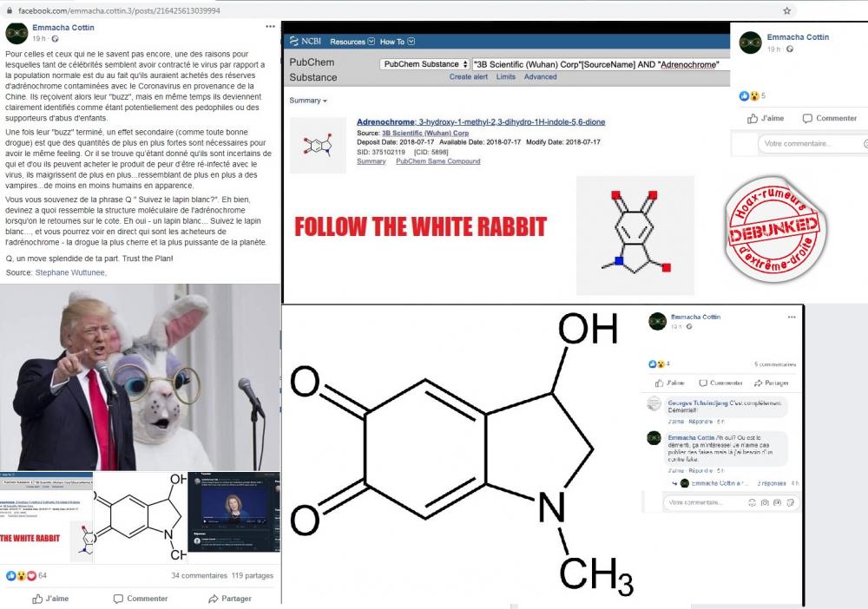Click Commenter button under main post
The width and height of the screenshot is (868, 609).
tap(140, 599)
